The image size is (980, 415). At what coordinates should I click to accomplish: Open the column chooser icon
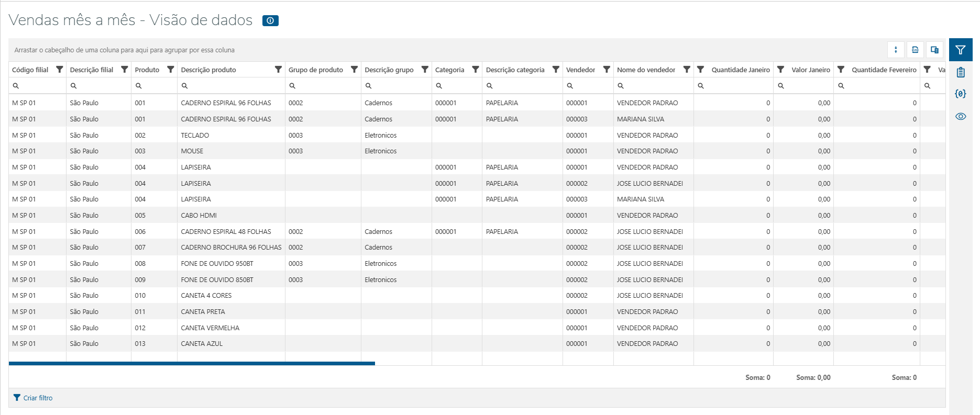[x=934, y=50]
